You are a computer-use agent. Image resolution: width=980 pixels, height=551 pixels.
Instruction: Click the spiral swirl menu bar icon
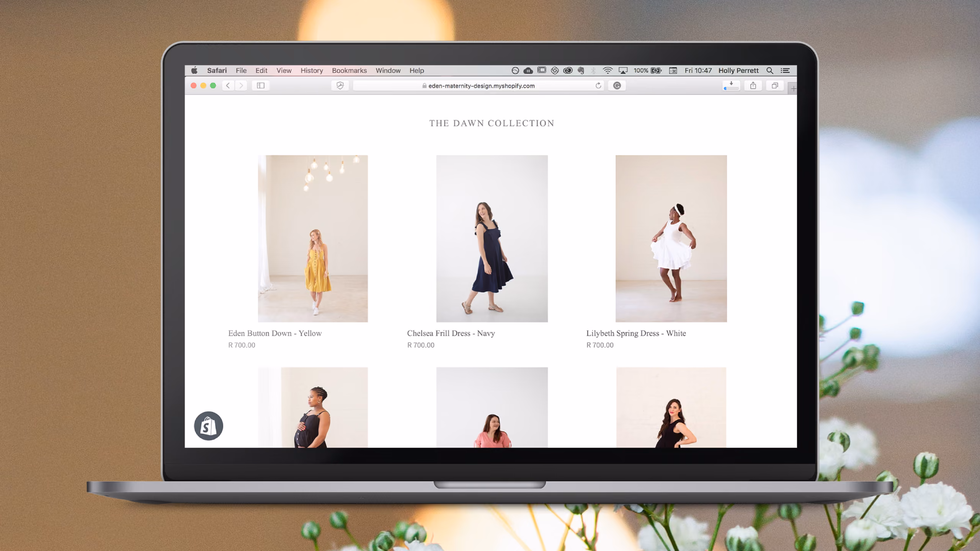pyautogui.click(x=555, y=70)
